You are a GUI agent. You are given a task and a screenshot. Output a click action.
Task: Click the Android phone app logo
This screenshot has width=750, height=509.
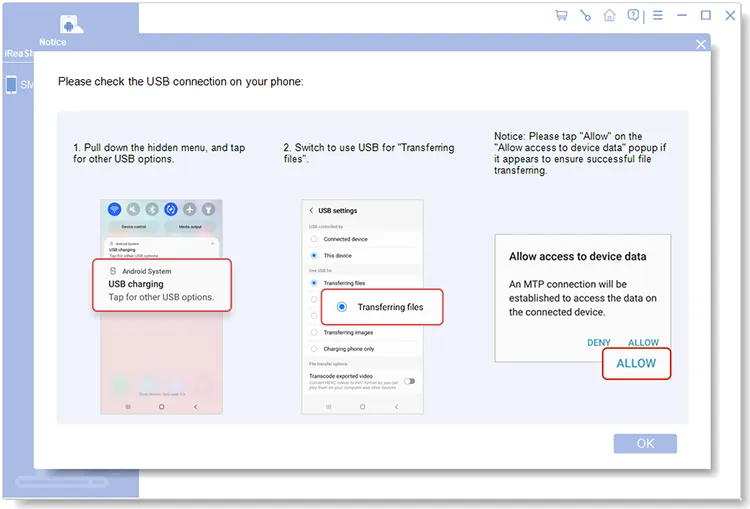click(x=70, y=24)
